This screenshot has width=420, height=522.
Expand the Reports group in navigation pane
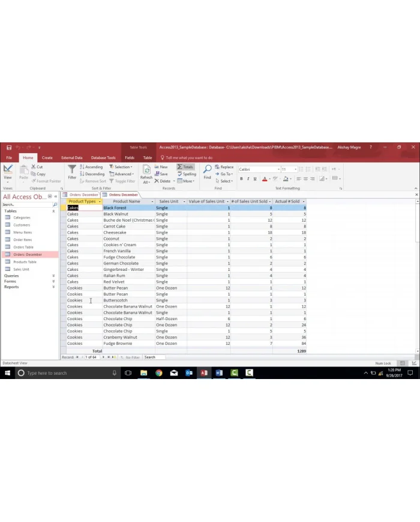point(53,287)
